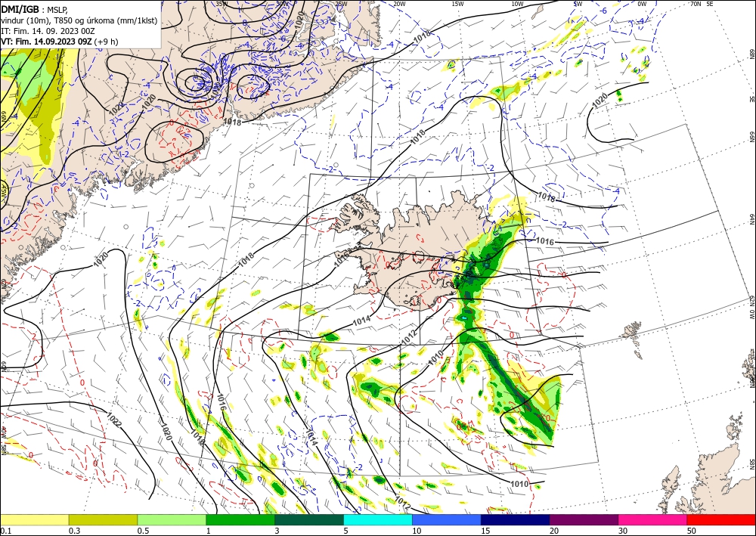This screenshot has height=536, width=756.
Task: Click the 'VT: Fim. 14.09.2023 09Z (+9 h)' line
Action: tap(59, 42)
